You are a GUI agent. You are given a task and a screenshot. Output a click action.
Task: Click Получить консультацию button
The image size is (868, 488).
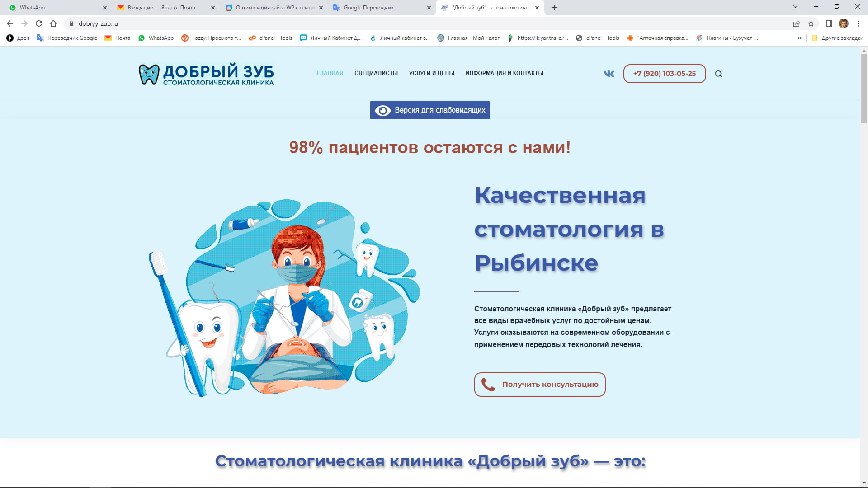tap(540, 385)
